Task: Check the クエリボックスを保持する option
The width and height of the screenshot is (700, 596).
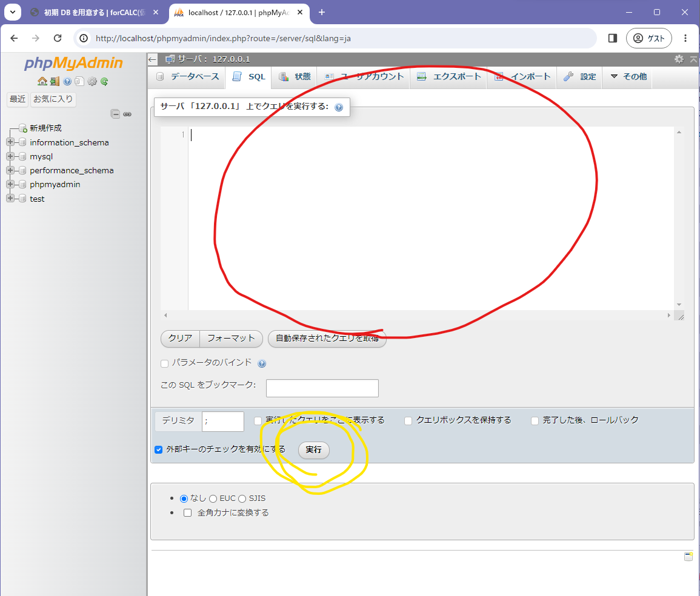Action: click(408, 420)
